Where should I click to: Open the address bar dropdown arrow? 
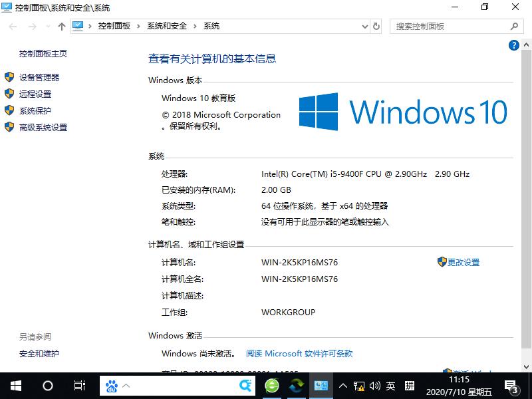coord(364,26)
